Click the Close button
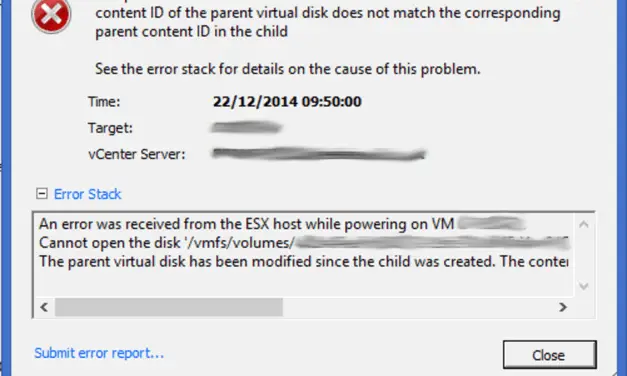This screenshot has height=376, width=627. 549,355
